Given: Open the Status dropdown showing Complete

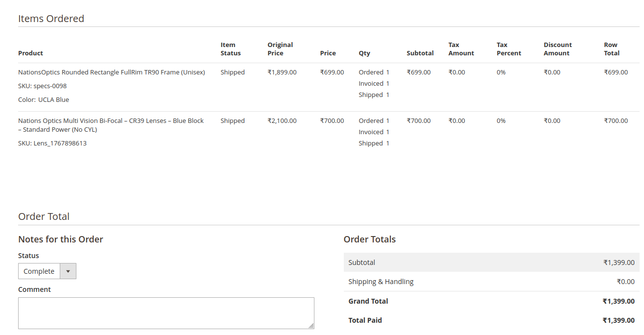Looking at the screenshot, I should coord(47,271).
